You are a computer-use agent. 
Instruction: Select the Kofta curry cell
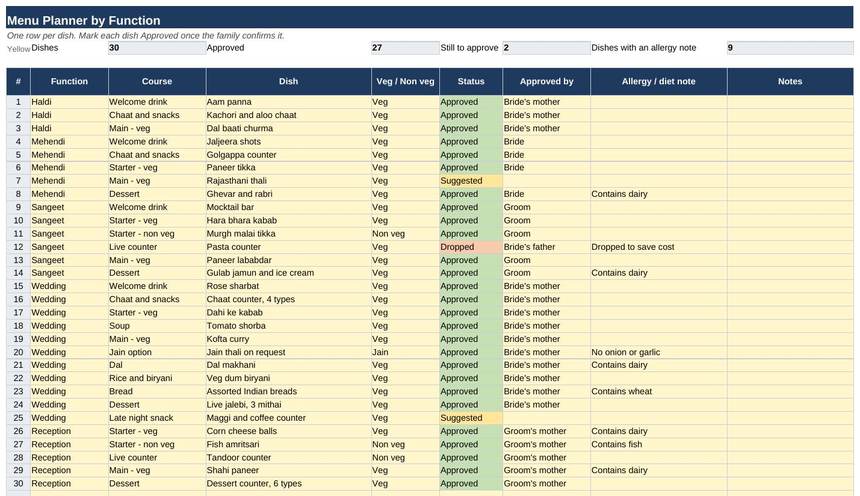tap(288, 339)
